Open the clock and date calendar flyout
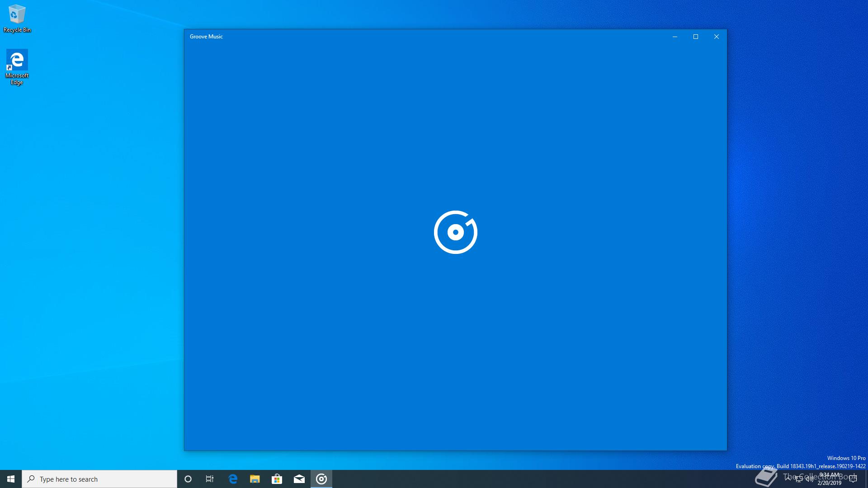 click(x=830, y=479)
